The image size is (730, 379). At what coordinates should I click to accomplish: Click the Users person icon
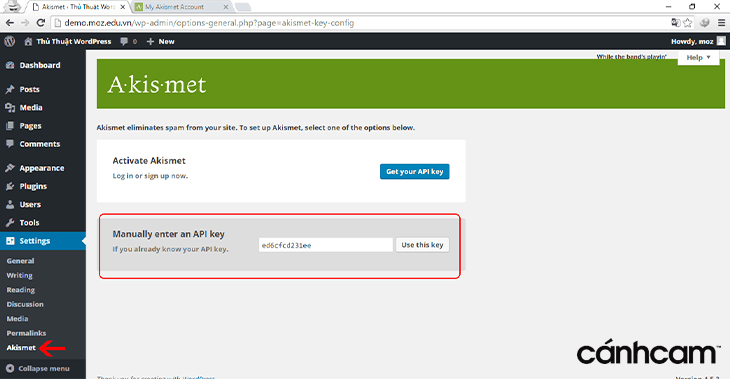[x=10, y=204]
